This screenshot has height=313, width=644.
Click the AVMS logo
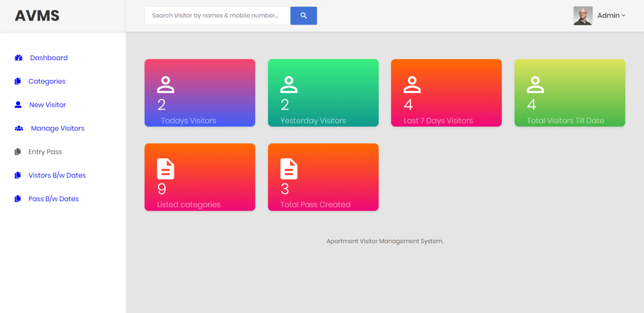click(37, 15)
